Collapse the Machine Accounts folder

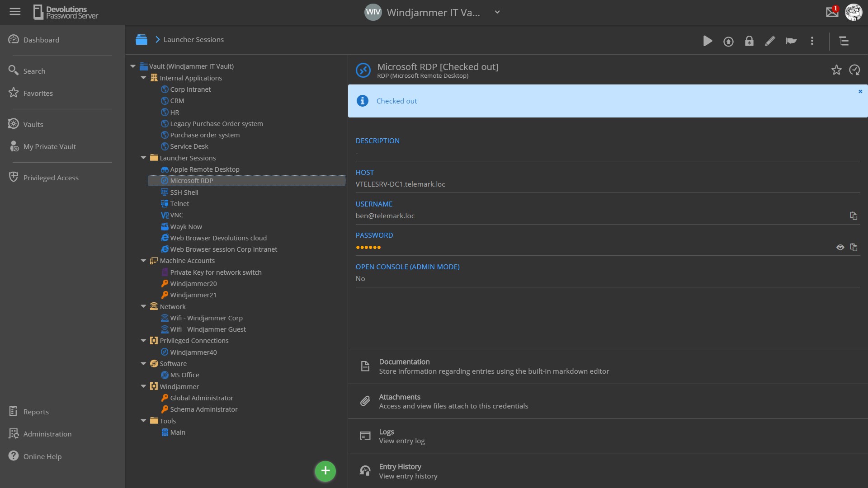(x=142, y=260)
